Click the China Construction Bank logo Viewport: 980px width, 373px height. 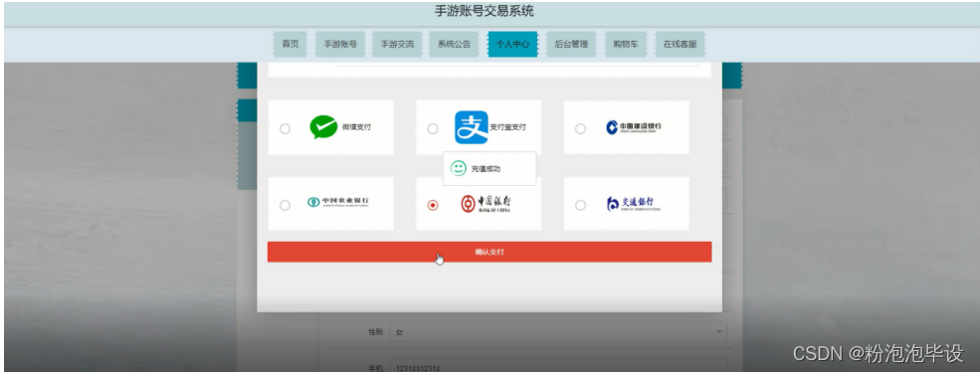pos(633,127)
